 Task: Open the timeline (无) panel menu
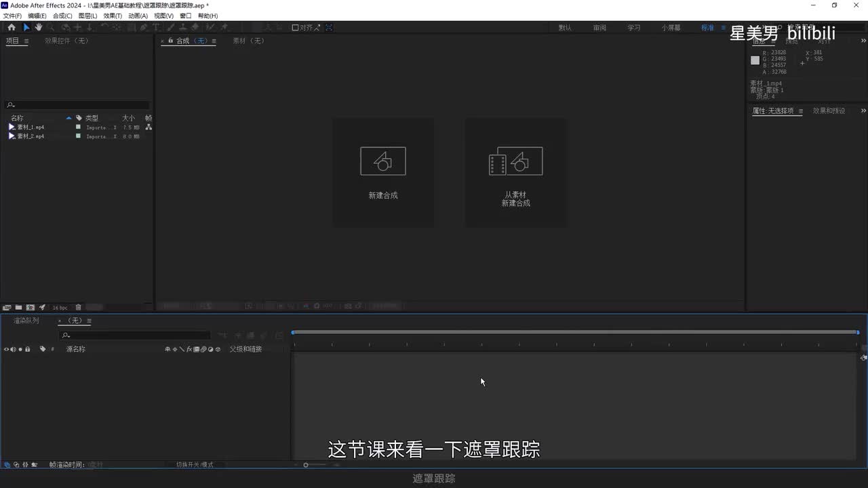click(89, 321)
